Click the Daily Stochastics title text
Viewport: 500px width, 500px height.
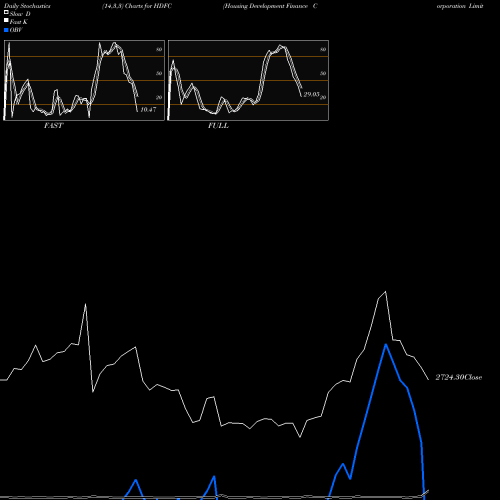click(x=27, y=6)
